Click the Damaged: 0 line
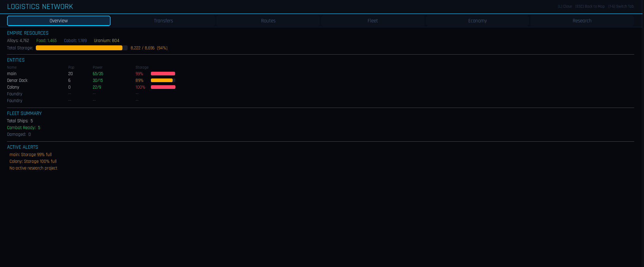 coord(19,134)
